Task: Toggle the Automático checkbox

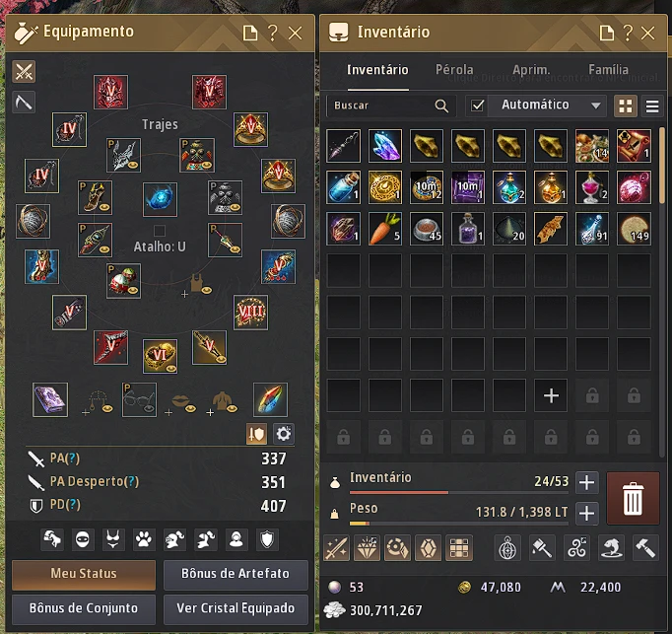Action: pyautogui.click(x=477, y=106)
